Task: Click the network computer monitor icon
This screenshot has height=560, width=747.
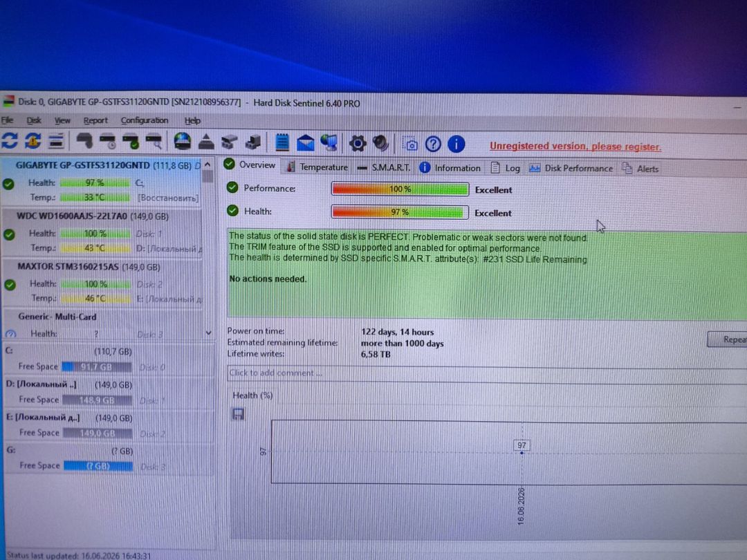Action: tap(329, 143)
